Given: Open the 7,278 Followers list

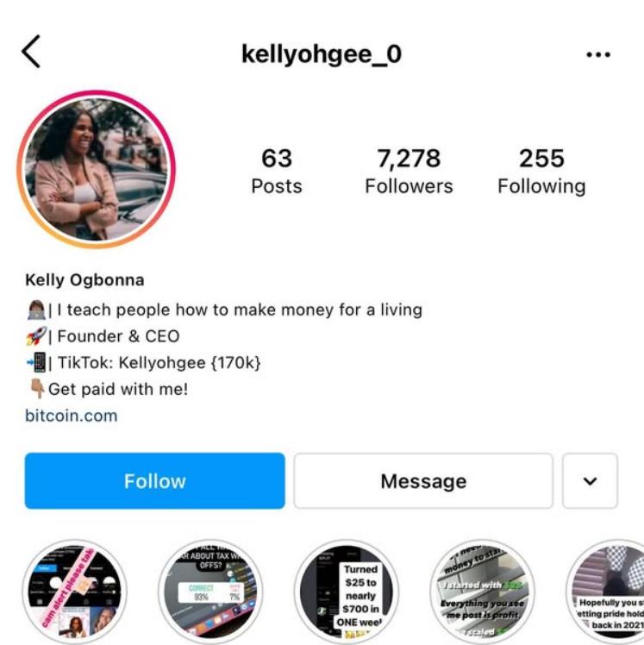Looking at the screenshot, I should click(x=409, y=171).
